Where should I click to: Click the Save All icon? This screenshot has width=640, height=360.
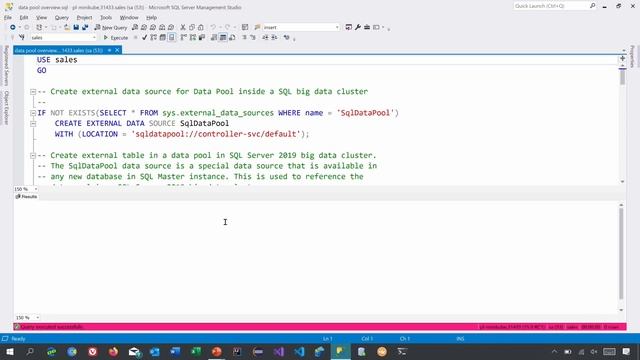(x=85, y=27)
